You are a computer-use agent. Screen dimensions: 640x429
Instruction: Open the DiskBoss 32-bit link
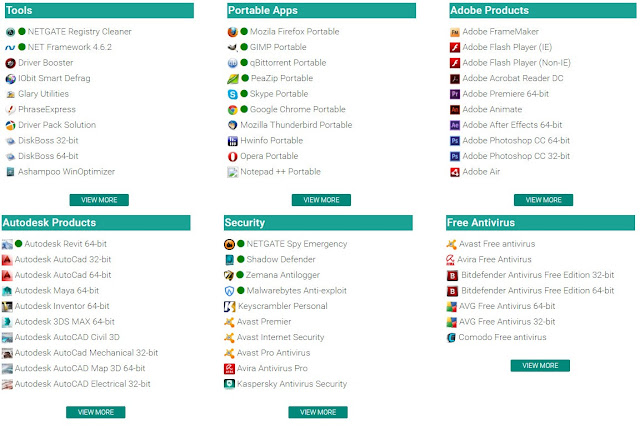48,141
